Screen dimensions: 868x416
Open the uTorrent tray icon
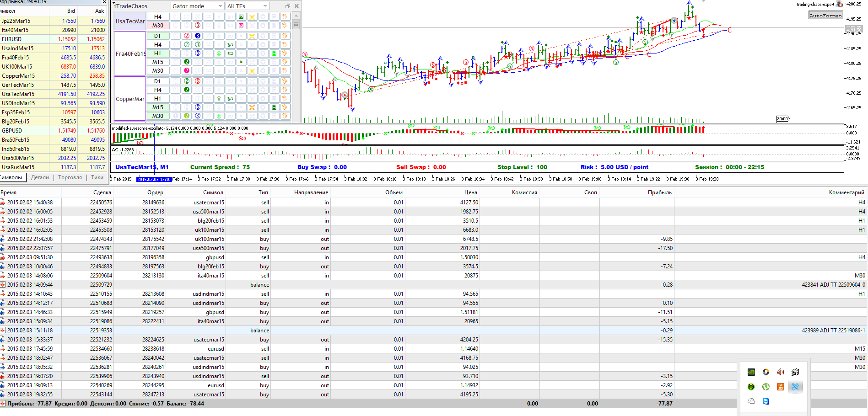click(766, 387)
